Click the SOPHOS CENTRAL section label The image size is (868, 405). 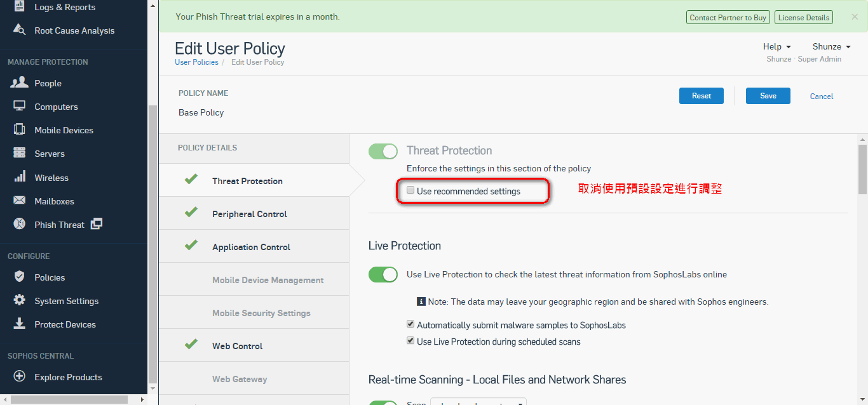[41, 356]
